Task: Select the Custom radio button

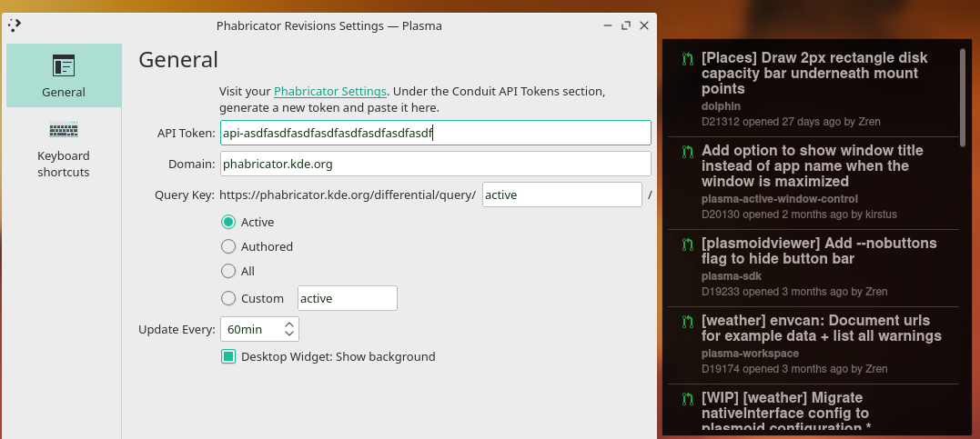Action: click(228, 298)
